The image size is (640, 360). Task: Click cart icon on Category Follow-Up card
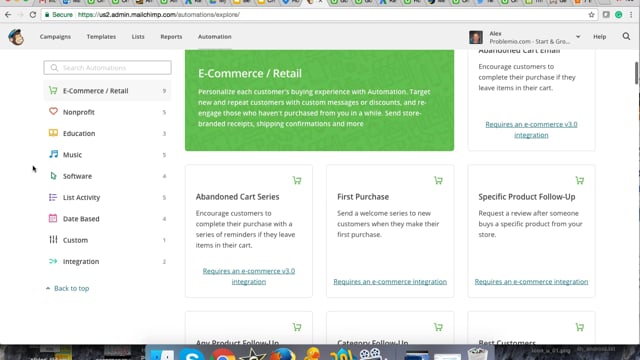(x=438, y=327)
